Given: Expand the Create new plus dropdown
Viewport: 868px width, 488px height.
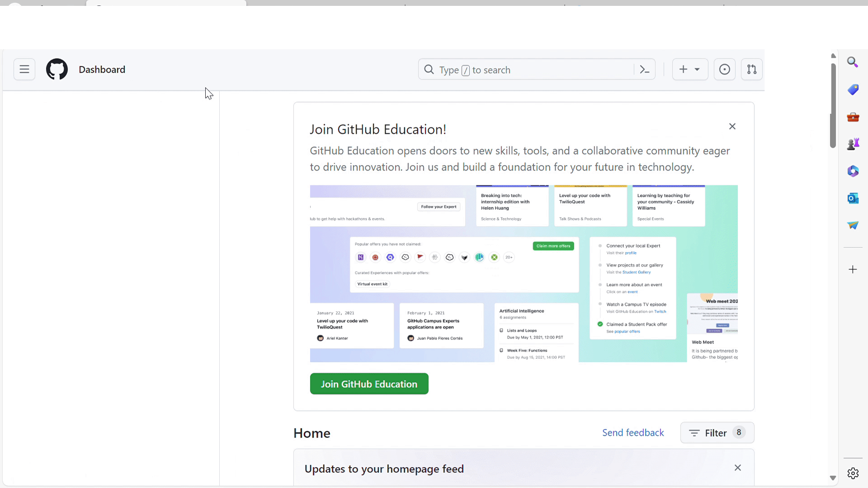Looking at the screenshot, I should coord(690,70).
